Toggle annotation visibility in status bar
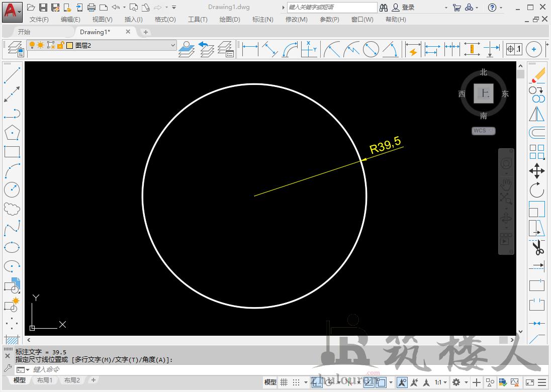 pos(402,382)
